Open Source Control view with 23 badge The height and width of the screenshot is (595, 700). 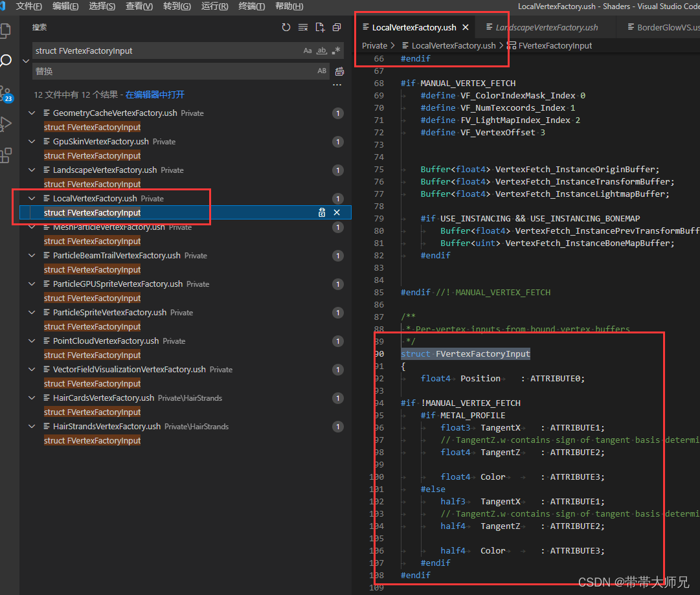6,94
